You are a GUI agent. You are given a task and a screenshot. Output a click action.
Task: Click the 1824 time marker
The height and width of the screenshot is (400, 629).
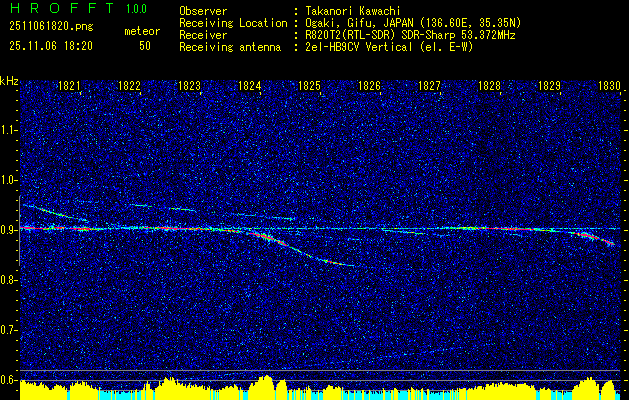[x=250, y=85]
